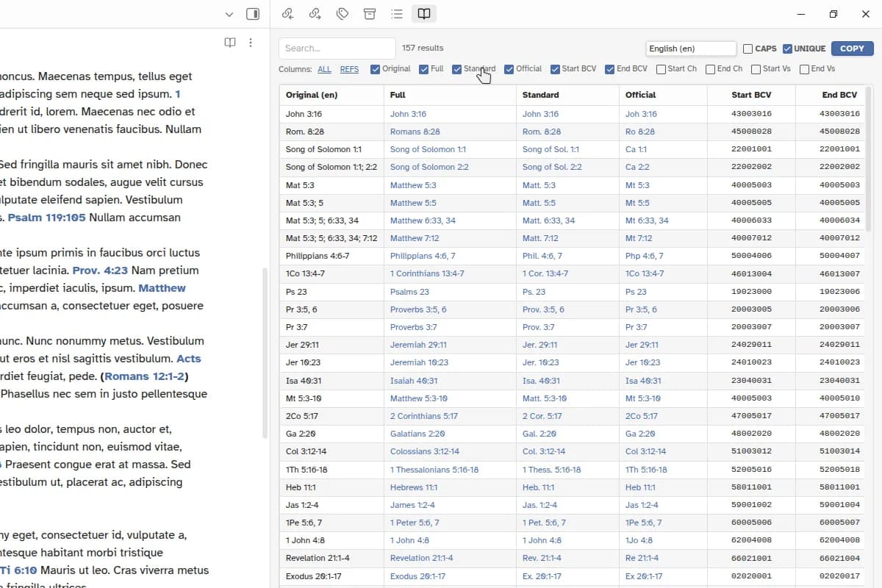Open the note's more options menu
Image resolution: width=882 pixels, height=588 pixels.
click(x=250, y=43)
